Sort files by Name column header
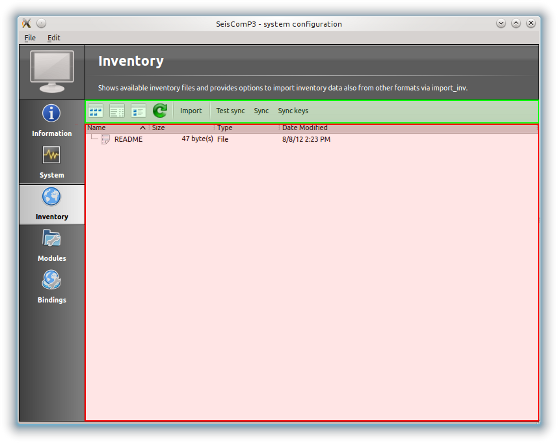The height and width of the screenshot is (443, 558). tap(118, 127)
